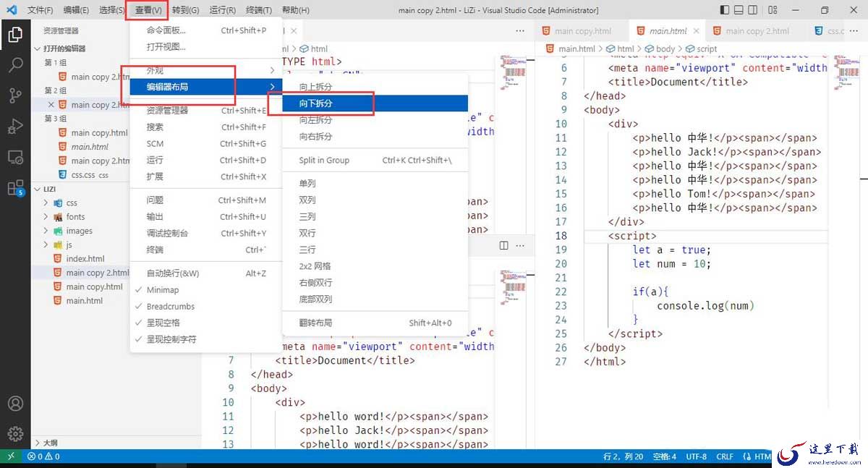
Task: Change line endings via CRLF status item
Action: (725, 456)
